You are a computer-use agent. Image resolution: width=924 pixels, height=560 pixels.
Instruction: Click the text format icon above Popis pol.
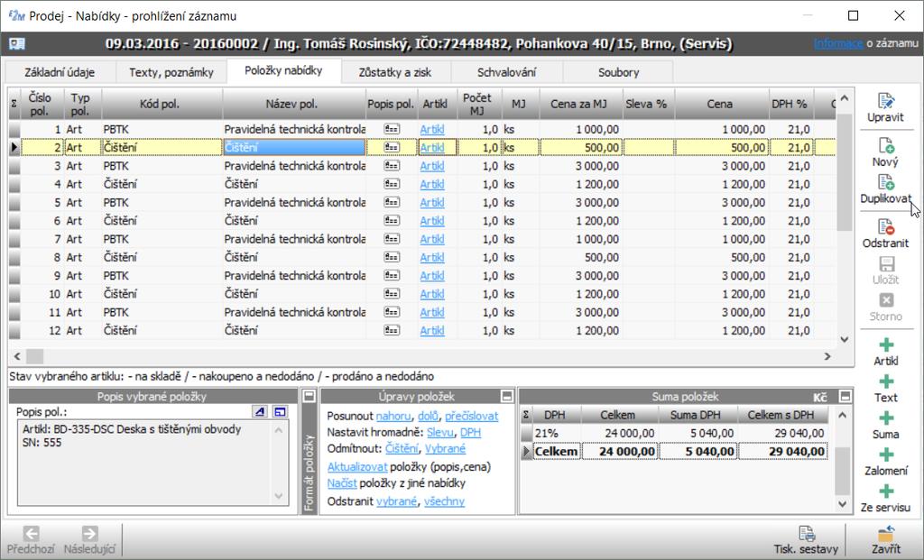[260, 411]
